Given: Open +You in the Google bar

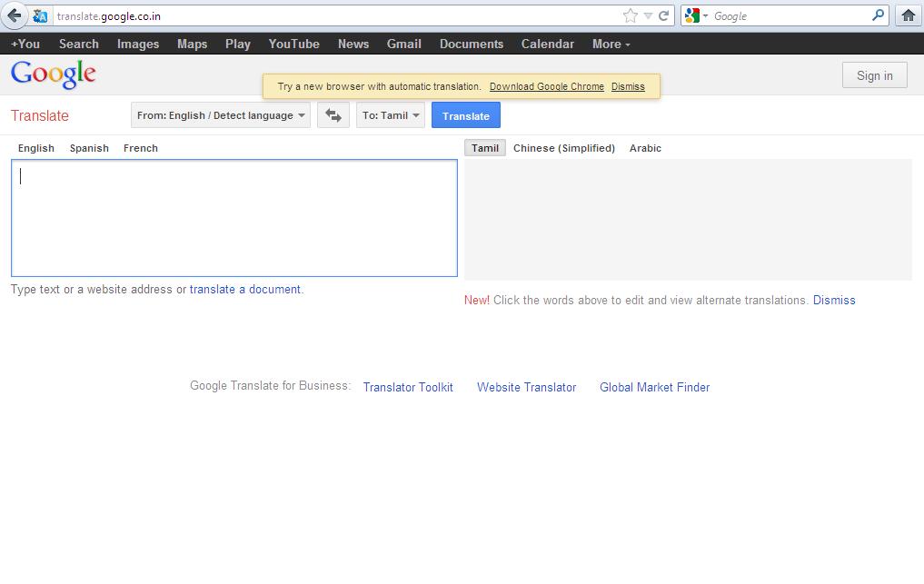Looking at the screenshot, I should 25,44.
